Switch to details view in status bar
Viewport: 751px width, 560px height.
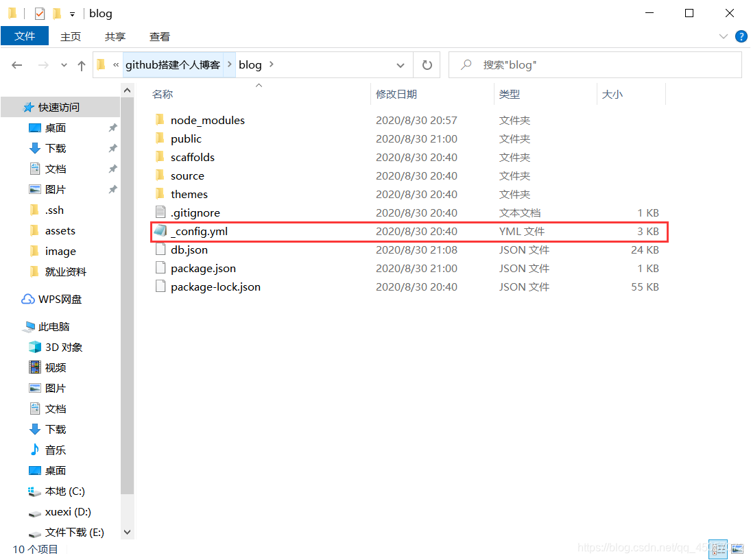tap(717, 549)
